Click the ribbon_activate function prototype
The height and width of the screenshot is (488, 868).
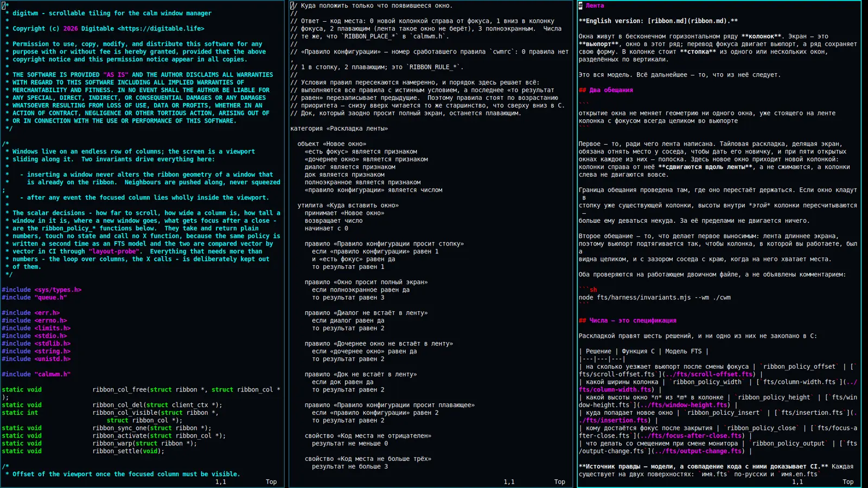point(114,436)
